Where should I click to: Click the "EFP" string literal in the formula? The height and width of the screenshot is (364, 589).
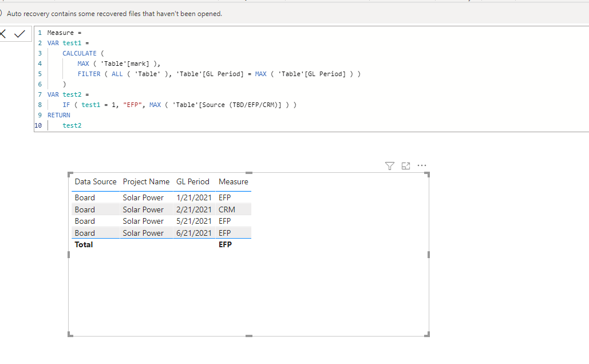(132, 105)
